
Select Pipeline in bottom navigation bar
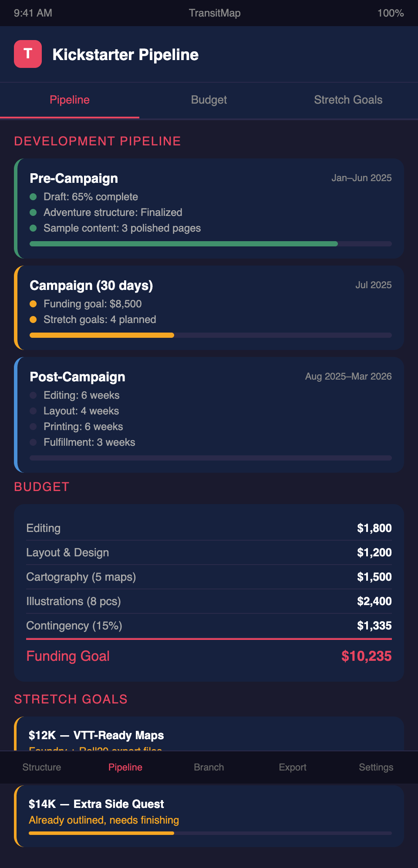(125, 767)
